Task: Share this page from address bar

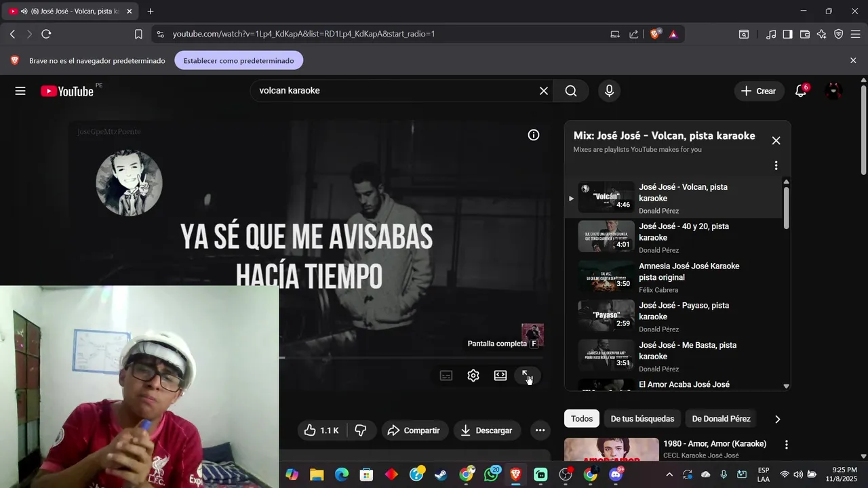Action: tap(633, 34)
